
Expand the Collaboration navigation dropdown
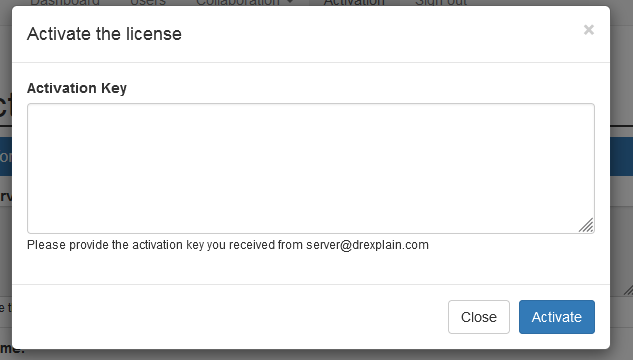245,3
